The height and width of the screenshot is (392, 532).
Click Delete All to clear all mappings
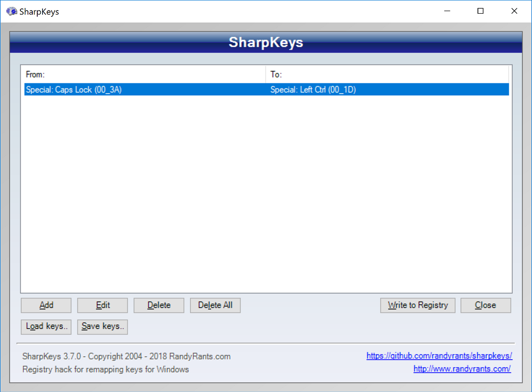[215, 305]
